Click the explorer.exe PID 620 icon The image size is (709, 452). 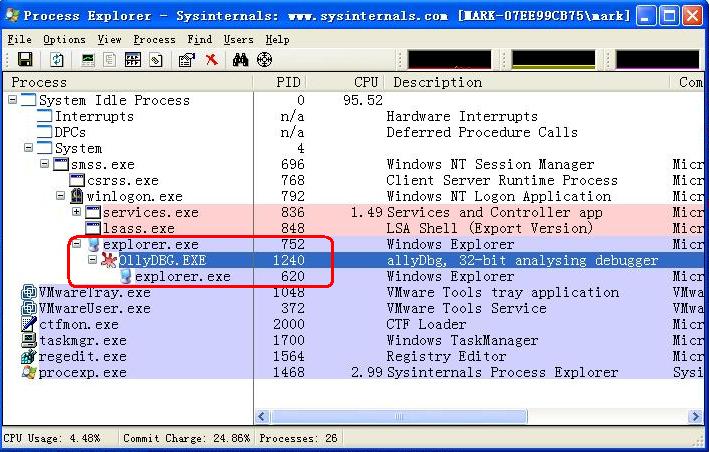[126, 276]
